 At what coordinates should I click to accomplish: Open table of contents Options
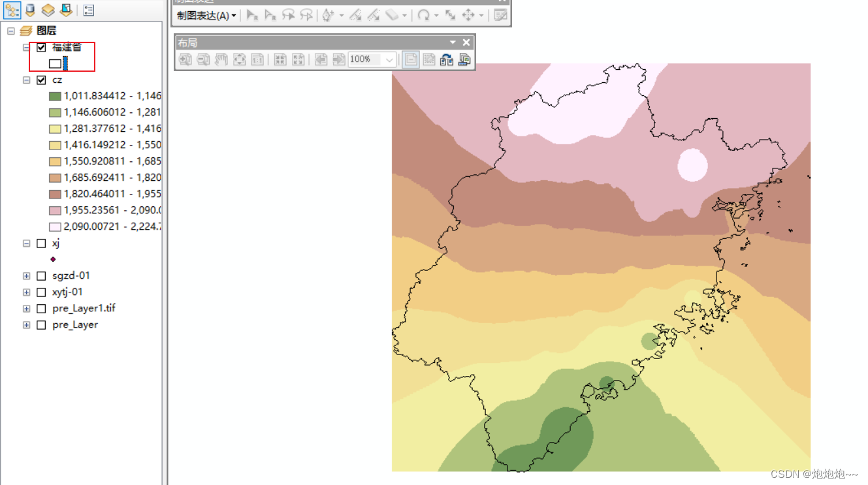[89, 10]
